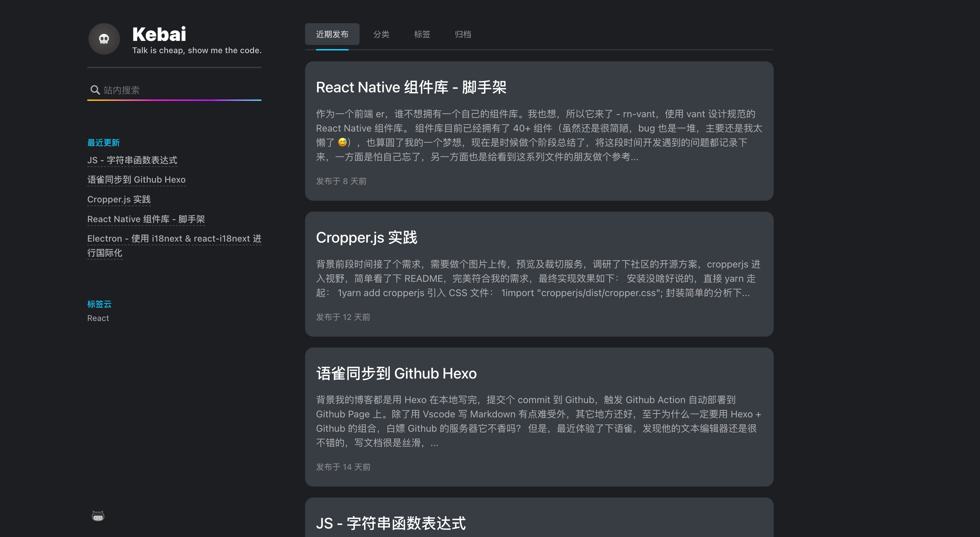Click the text 发布于 12 天前

(x=343, y=317)
